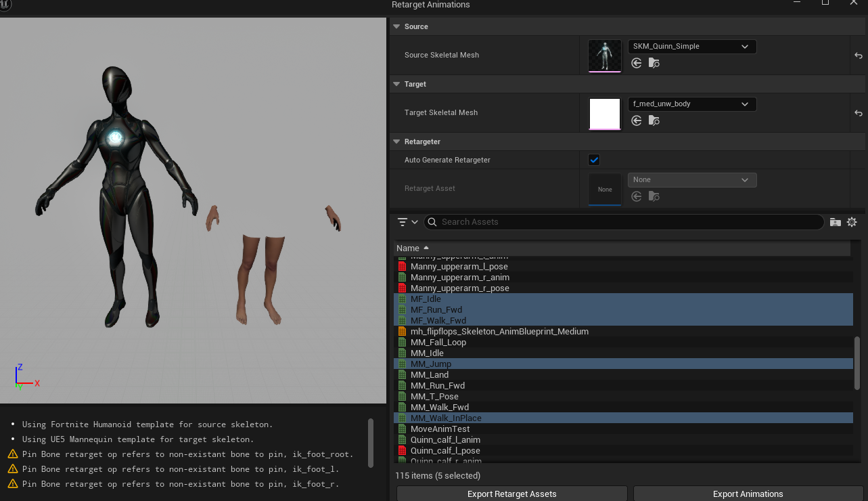Click the MoveAnimTest animation icon
This screenshot has height=501, width=868.
[x=402, y=429]
